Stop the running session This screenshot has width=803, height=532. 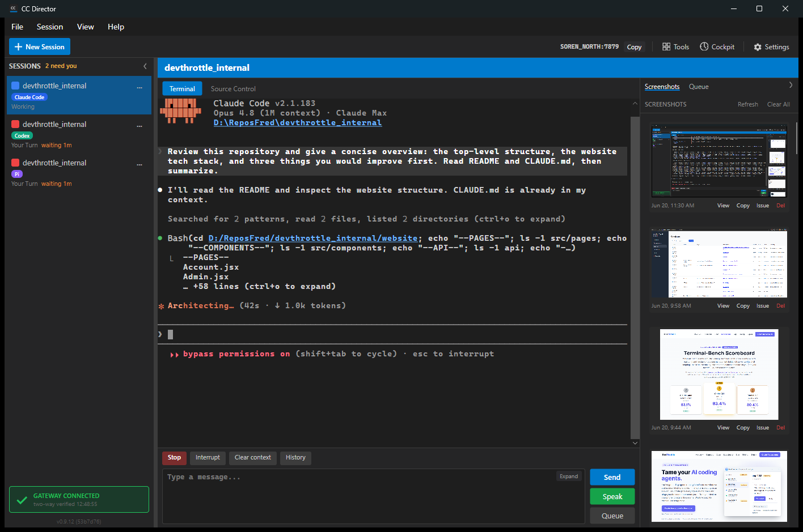tap(174, 458)
